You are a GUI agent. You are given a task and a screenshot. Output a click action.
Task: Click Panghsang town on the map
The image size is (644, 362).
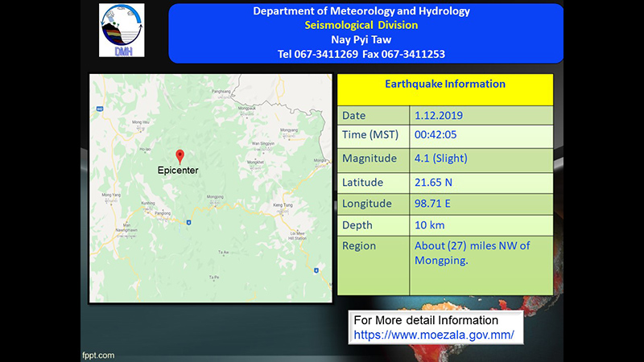click(x=221, y=93)
